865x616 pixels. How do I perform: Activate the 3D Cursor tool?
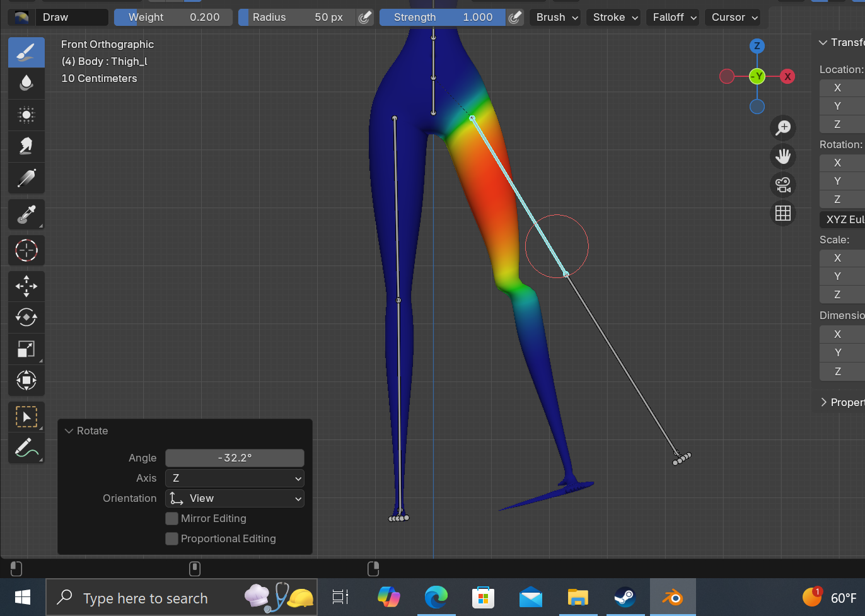click(x=26, y=250)
